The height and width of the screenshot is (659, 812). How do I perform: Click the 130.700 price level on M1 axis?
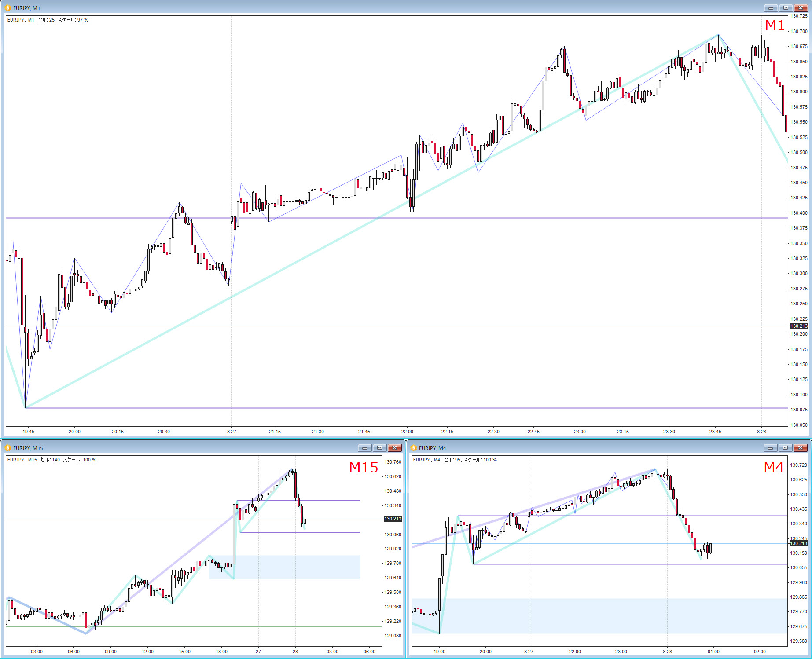point(799,31)
